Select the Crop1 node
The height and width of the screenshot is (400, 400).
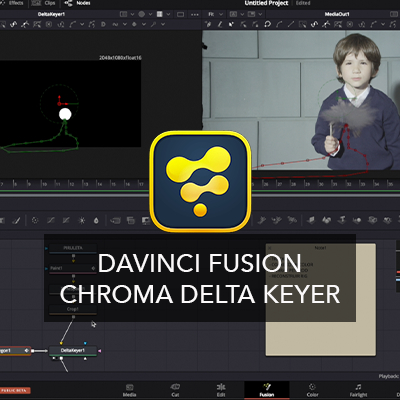tap(73, 309)
